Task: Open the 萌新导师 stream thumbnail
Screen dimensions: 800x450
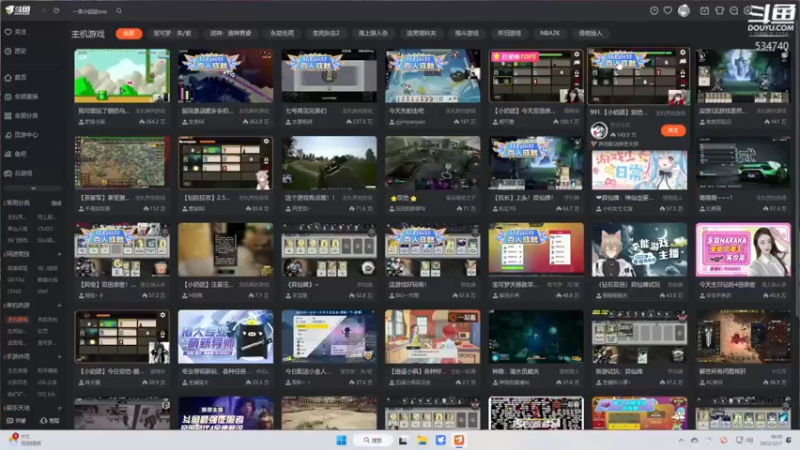Action: click(226, 337)
